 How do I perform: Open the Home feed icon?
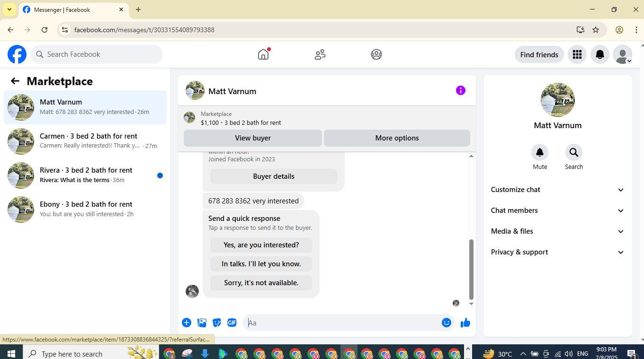tap(263, 54)
